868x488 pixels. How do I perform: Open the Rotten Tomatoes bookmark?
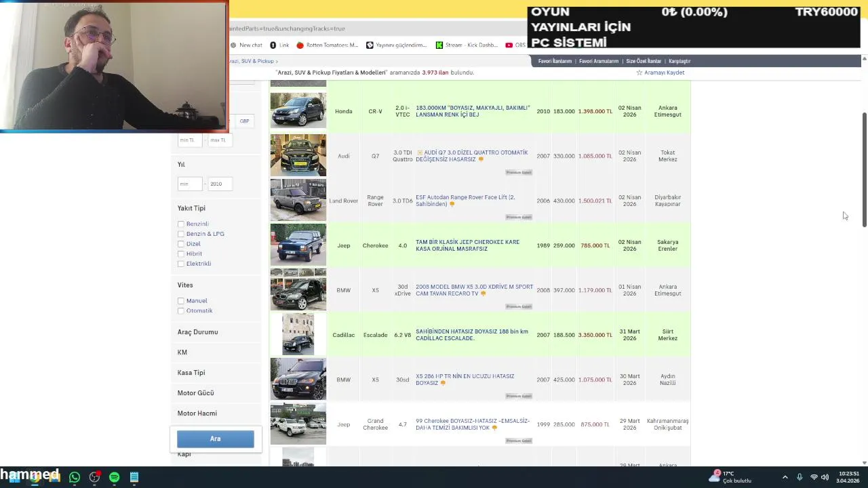pyautogui.click(x=328, y=45)
